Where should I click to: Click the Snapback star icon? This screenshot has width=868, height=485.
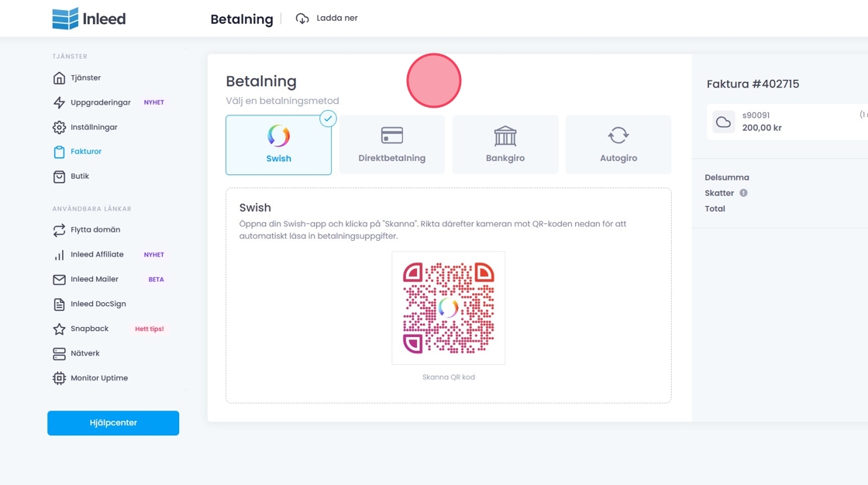tap(59, 329)
